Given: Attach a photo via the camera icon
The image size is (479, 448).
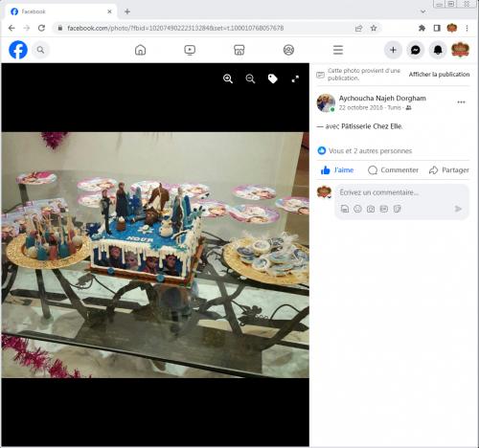Looking at the screenshot, I should point(371,209).
